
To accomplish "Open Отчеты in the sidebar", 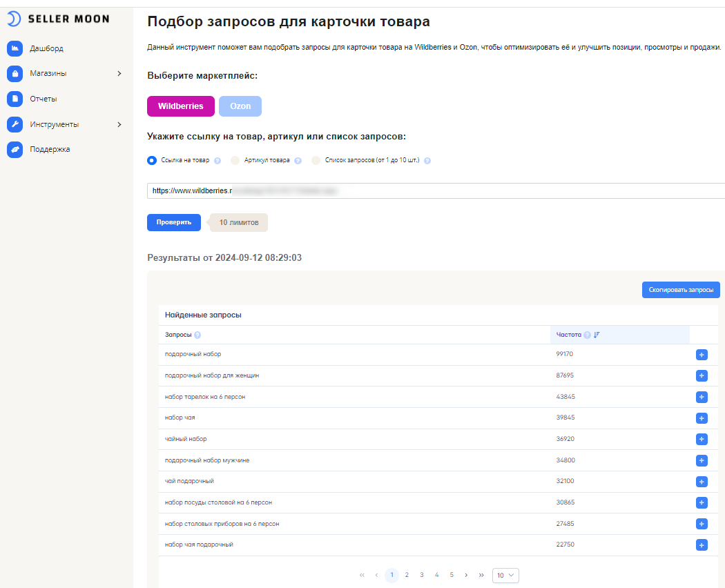I will tap(43, 99).
